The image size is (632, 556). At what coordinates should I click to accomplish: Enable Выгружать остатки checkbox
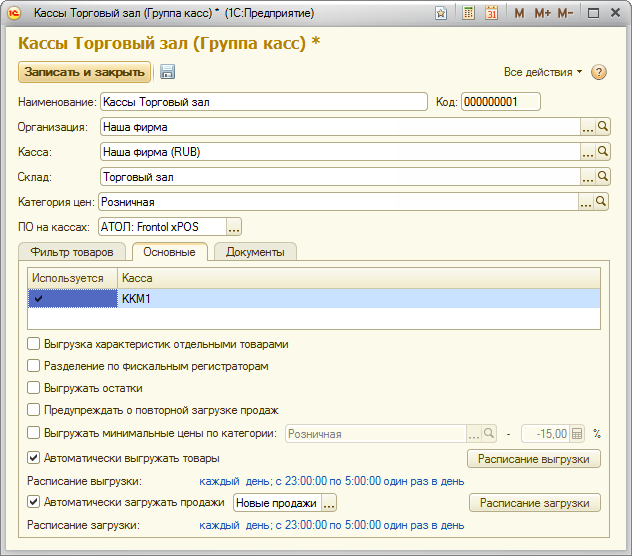point(34,388)
